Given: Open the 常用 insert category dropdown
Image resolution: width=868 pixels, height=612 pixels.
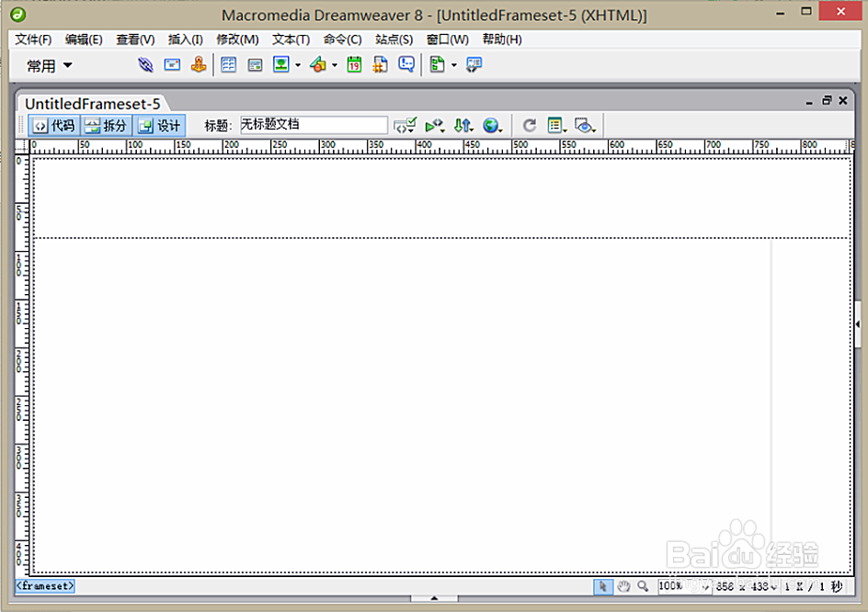Looking at the screenshot, I should [x=50, y=65].
